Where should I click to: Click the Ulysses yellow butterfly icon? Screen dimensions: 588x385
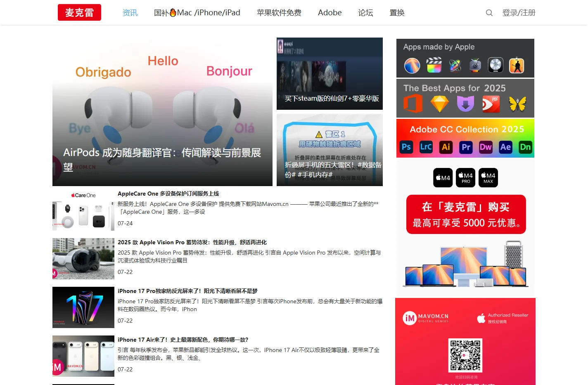[517, 104]
